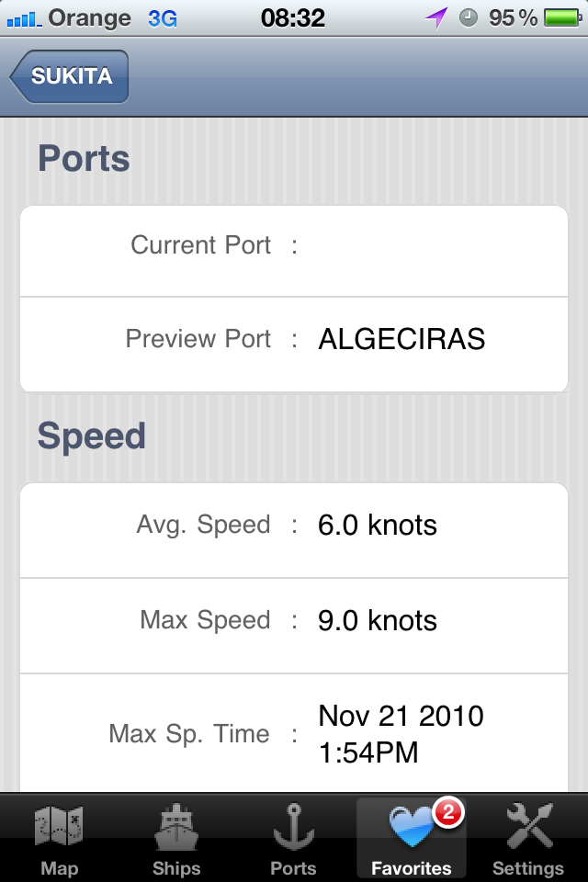The width and height of the screenshot is (588, 882).
Task: Select the Current Port row
Action: pyautogui.click(x=294, y=246)
